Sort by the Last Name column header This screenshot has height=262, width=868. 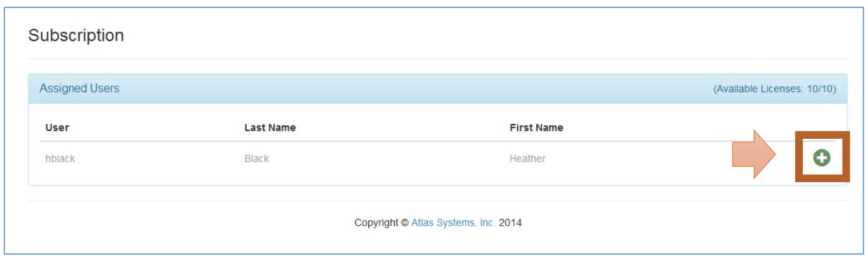point(270,128)
